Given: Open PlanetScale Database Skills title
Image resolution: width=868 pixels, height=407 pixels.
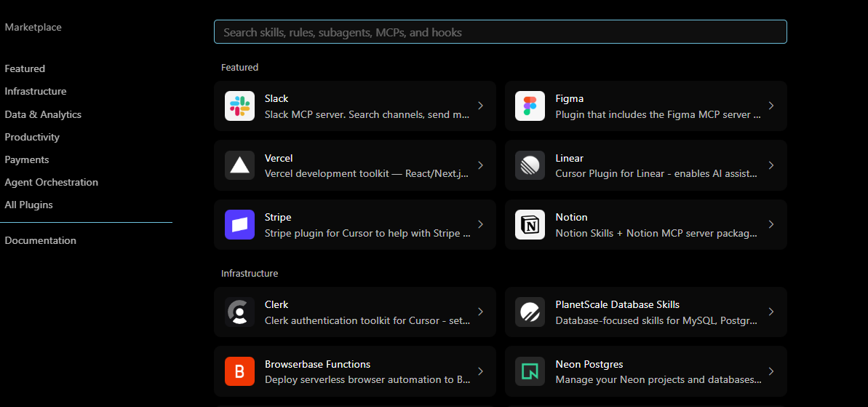Looking at the screenshot, I should click(x=617, y=304).
